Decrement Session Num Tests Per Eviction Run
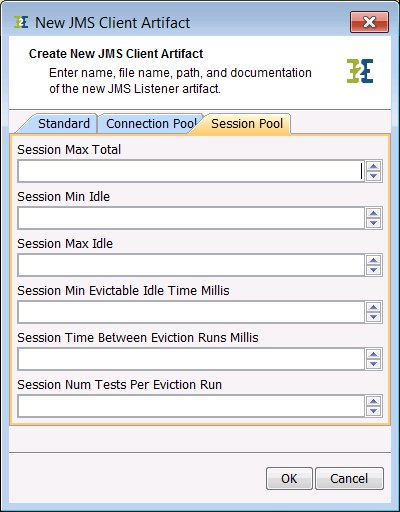The image size is (400, 512). (373, 411)
